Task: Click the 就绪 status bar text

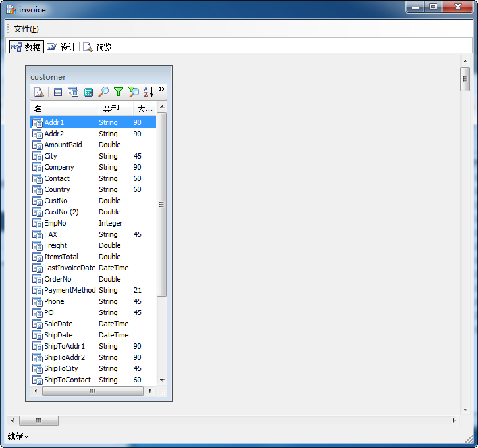Action: (17, 436)
